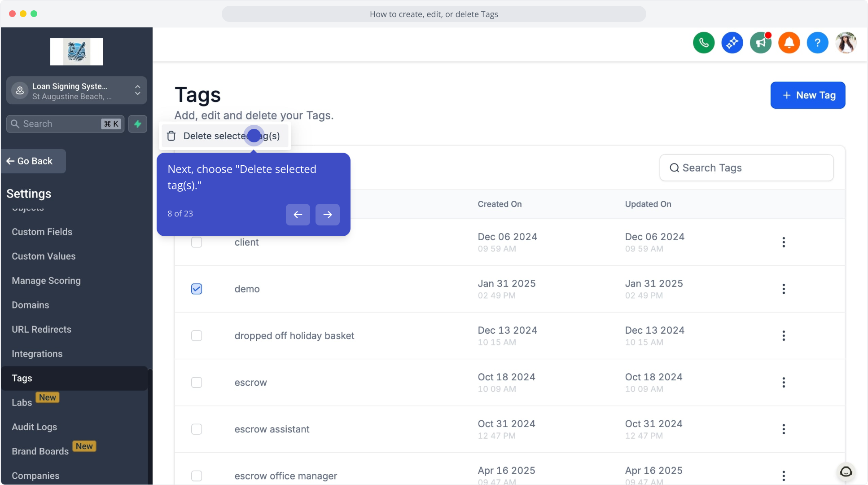Open Manage Scoring settings
Screen dimensions: 868x485
(x=46, y=281)
